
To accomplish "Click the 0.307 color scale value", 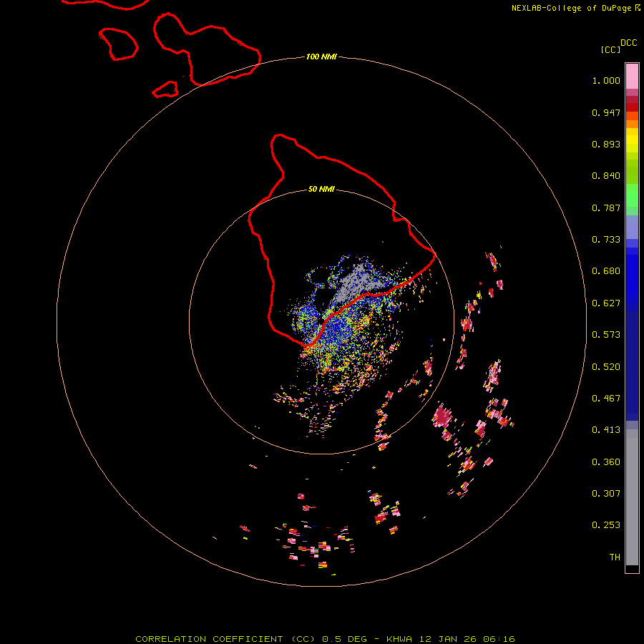I will 606,494.
